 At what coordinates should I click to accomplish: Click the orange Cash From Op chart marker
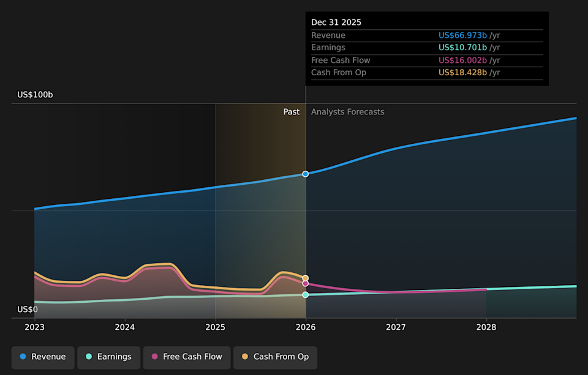[305, 277]
